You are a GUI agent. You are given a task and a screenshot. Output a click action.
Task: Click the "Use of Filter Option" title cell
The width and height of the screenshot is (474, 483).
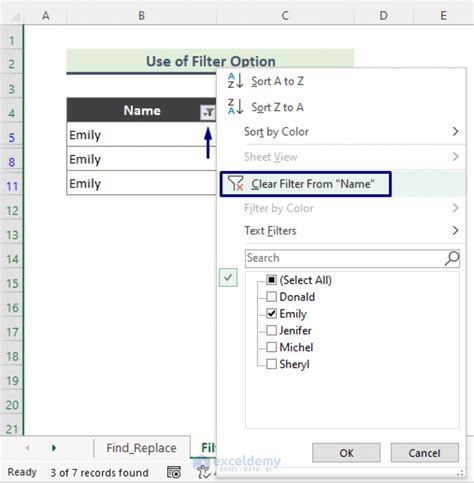click(210, 61)
